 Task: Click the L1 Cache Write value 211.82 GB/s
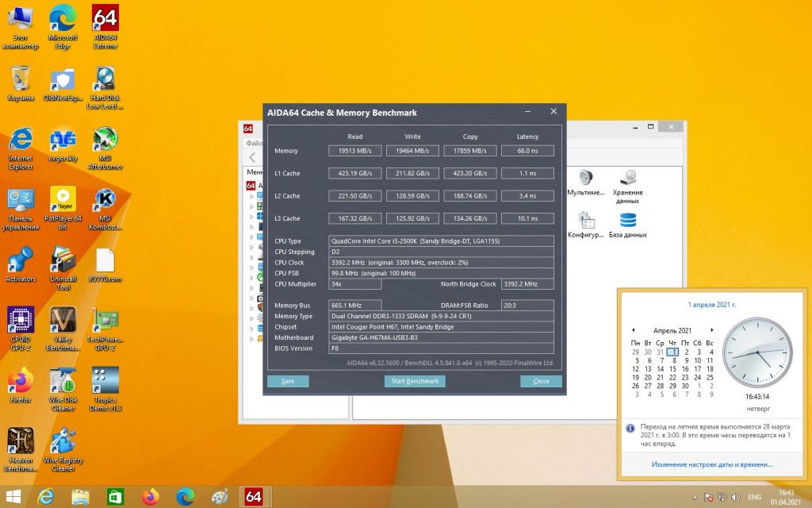(x=412, y=173)
